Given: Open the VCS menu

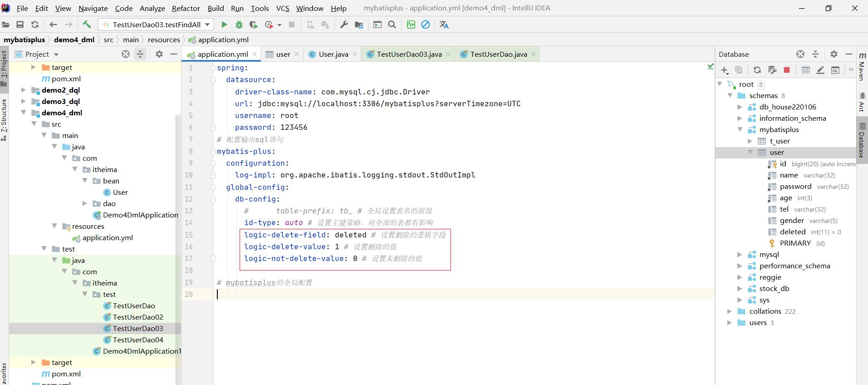Looking at the screenshot, I should [x=283, y=8].
